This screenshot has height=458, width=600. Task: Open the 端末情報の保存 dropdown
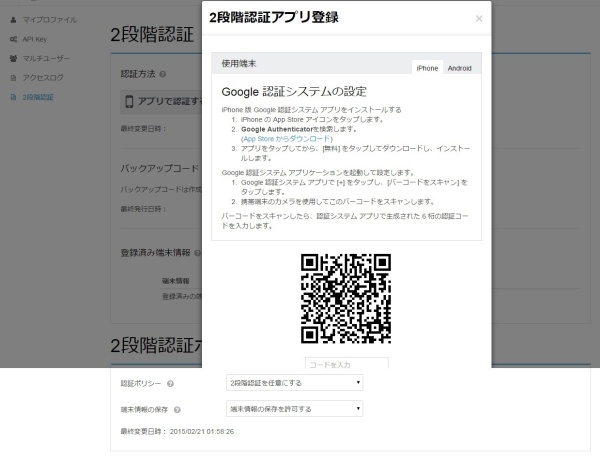click(294, 409)
